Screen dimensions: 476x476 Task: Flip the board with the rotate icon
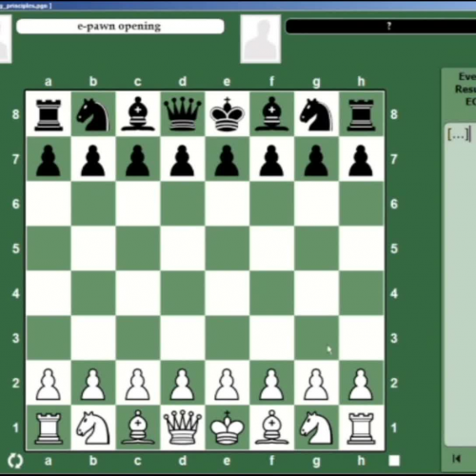pyautogui.click(x=15, y=461)
